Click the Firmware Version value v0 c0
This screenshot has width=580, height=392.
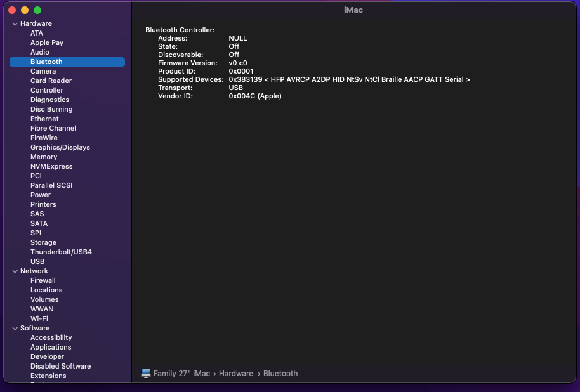pos(238,63)
